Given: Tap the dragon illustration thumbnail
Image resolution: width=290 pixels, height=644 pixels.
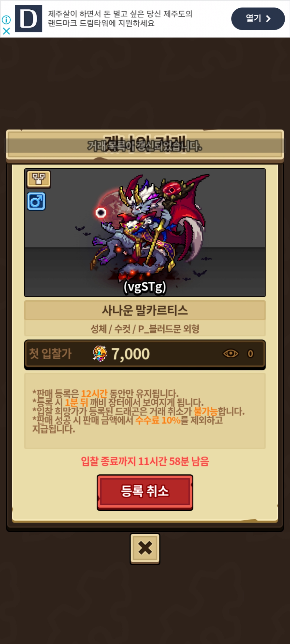Looking at the screenshot, I should pos(145,232).
